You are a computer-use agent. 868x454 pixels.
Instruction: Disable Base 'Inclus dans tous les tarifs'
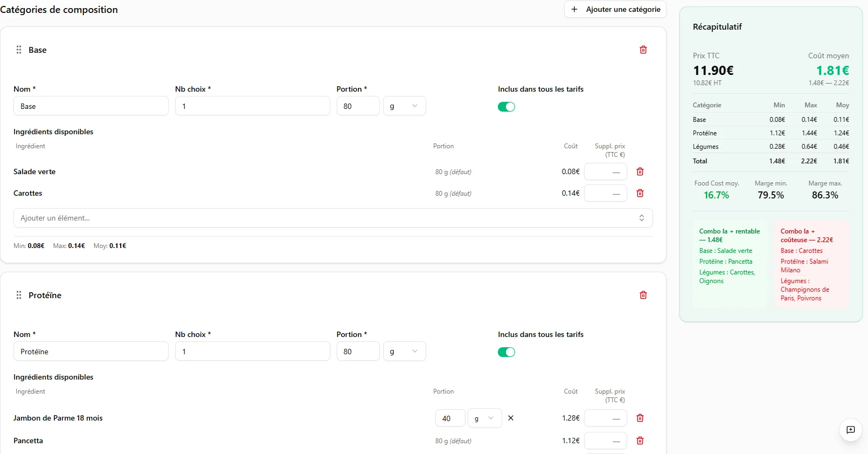pyautogui.click(x=506, y=107)
